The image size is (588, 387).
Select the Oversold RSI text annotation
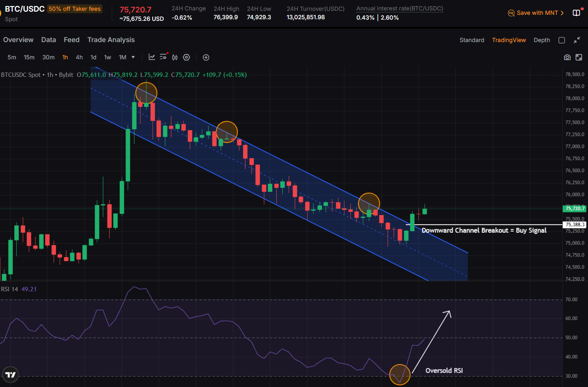(444, 371)
